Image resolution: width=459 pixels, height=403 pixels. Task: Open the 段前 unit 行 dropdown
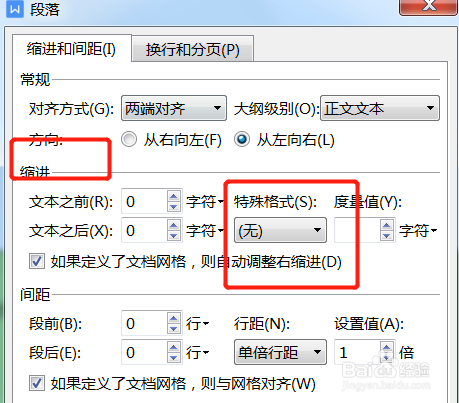pyautogui.click(x=197, y=324)
